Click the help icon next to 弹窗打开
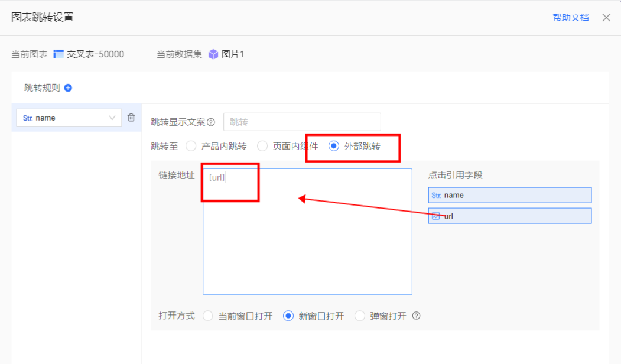Viewport: 621px width, 364px height. [x=416, y=316]
